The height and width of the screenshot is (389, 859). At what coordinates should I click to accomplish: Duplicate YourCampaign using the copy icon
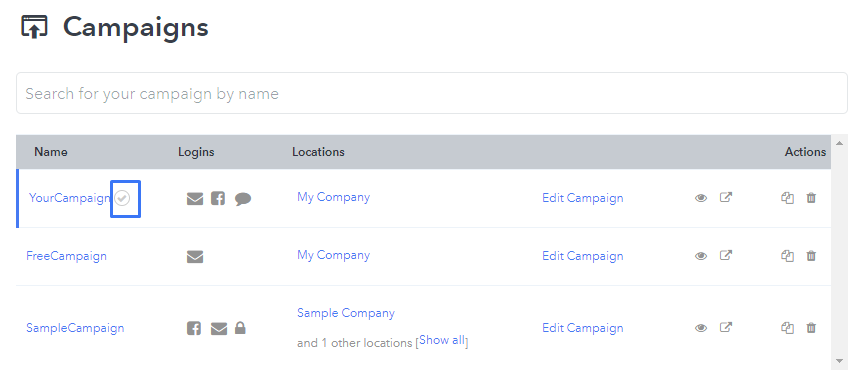787,198
